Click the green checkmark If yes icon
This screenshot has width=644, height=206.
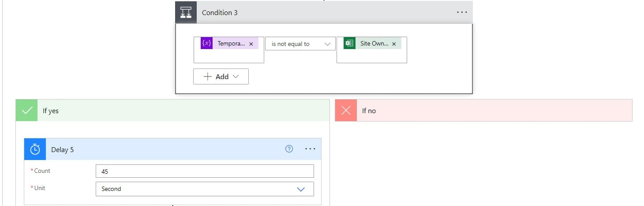[x=26, y=111]
